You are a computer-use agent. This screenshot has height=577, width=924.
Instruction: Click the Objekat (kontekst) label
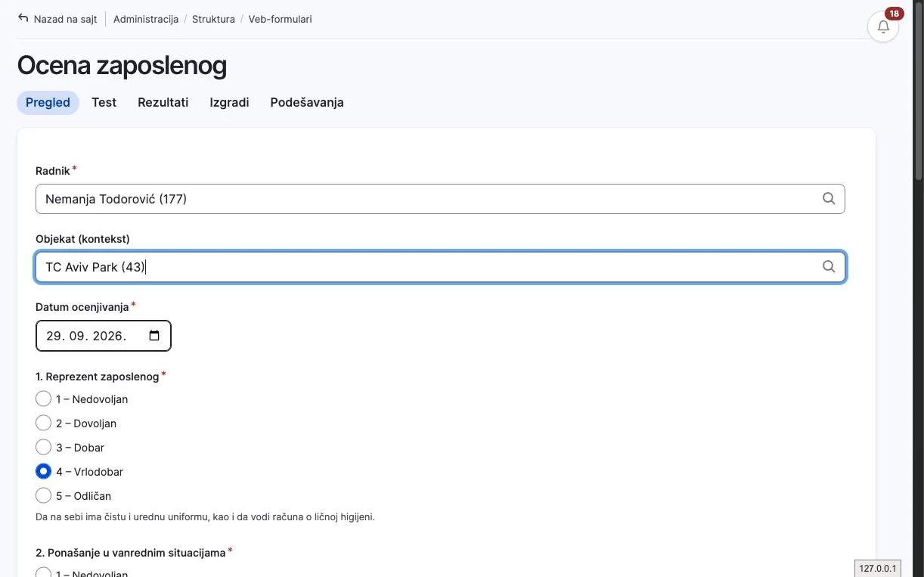point(82,239)
